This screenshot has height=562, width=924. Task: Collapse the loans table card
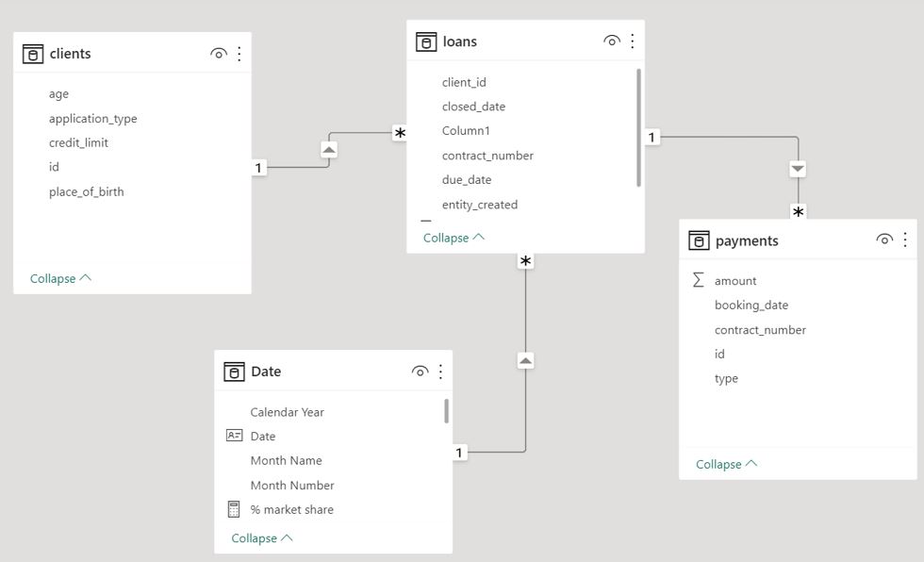[454, 238]
